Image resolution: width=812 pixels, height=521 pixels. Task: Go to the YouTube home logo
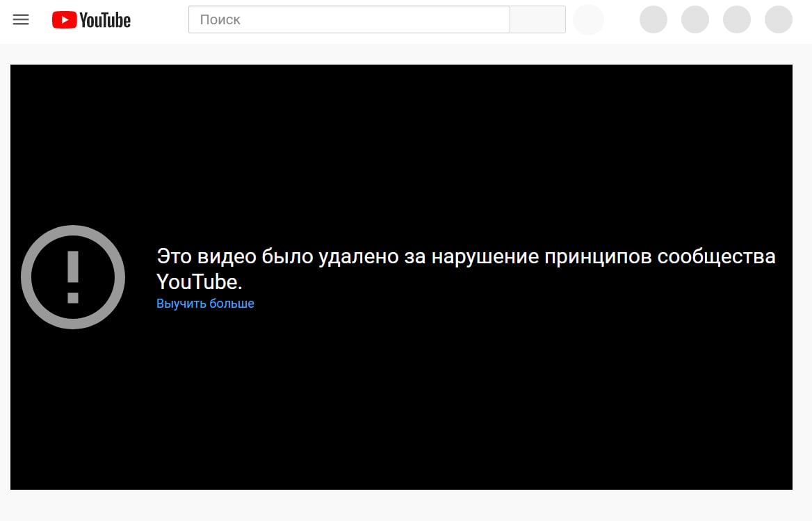click(91, 19)
